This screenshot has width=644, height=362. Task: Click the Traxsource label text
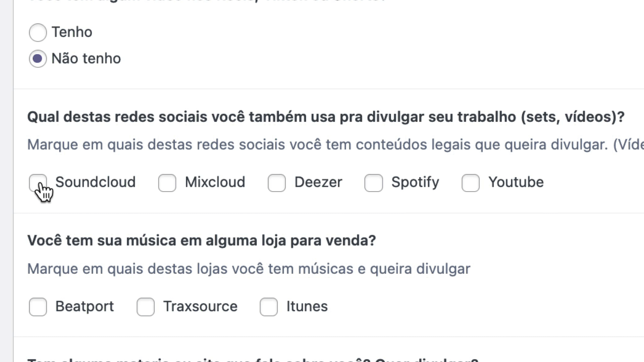point(200,306)
